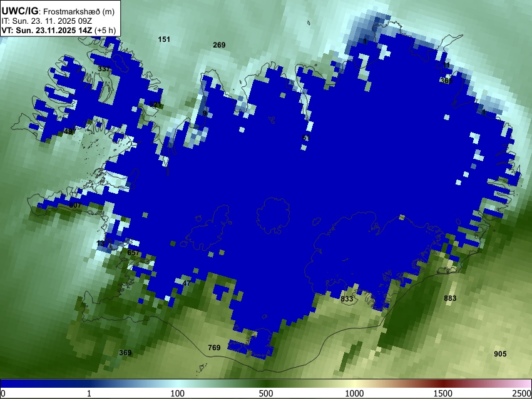Click the 500 label on the colour scale
Screen dimensions: 532x399
[265, 393]
